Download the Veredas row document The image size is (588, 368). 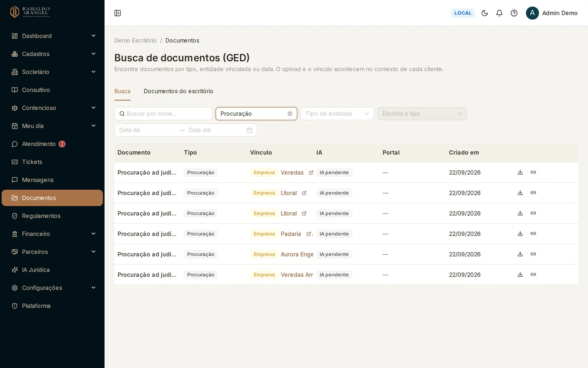coord(520,172)
